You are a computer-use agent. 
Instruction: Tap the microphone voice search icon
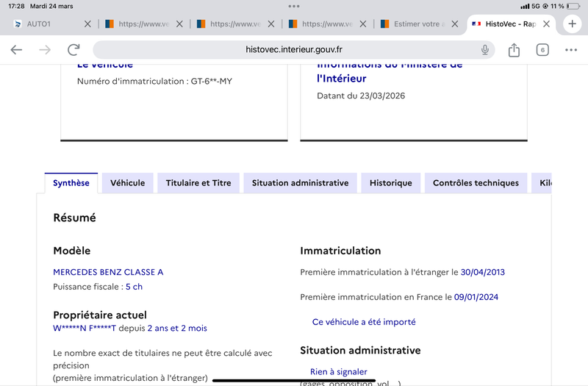pyautogui.click(x=485, y=50)
